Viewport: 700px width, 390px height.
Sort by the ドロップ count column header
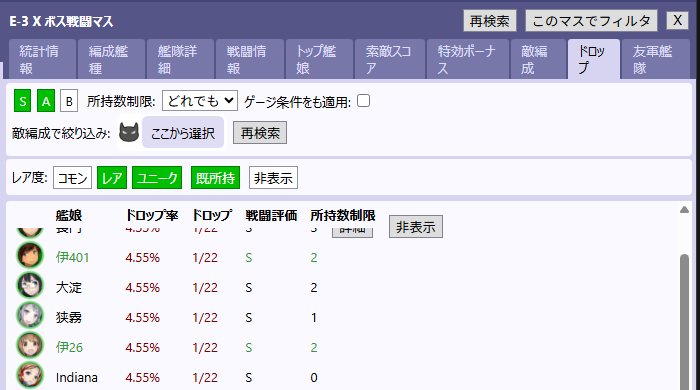[212, 216]
